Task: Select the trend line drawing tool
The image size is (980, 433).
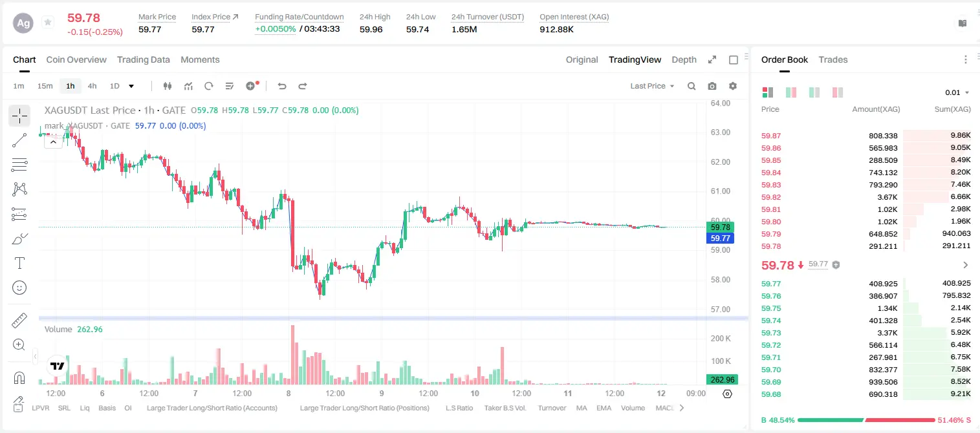Action: (19, 140)
